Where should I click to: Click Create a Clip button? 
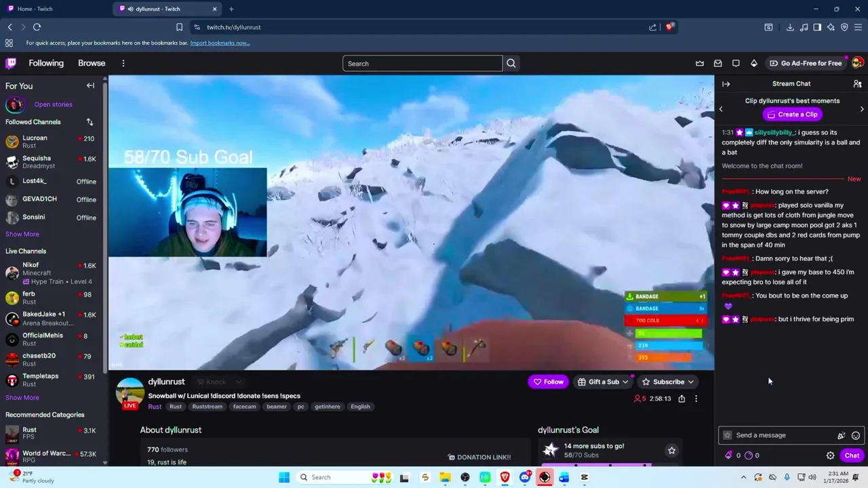pos(791,115)
